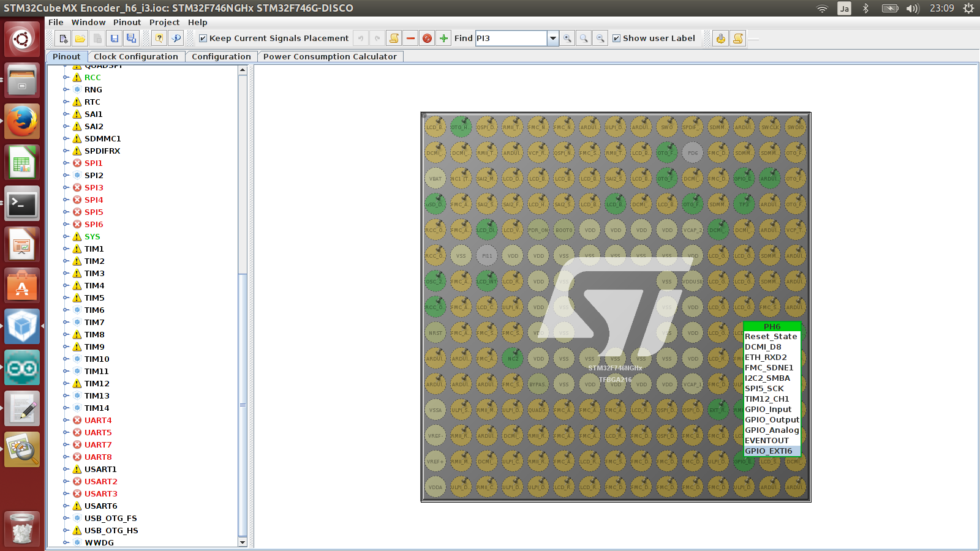The image size is (980, 551).
Task: Click the green plus icon in the toolbar
Action: [444, 39]
